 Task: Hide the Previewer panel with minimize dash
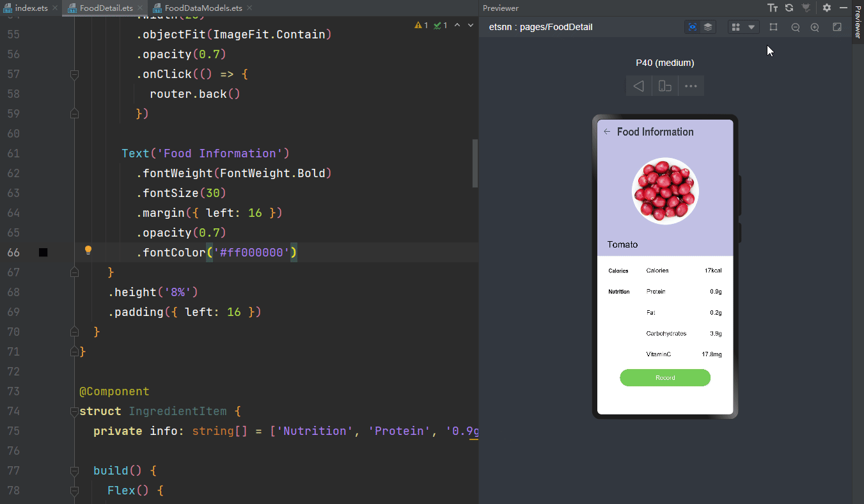pyautogui.click(x=844, y=8)
